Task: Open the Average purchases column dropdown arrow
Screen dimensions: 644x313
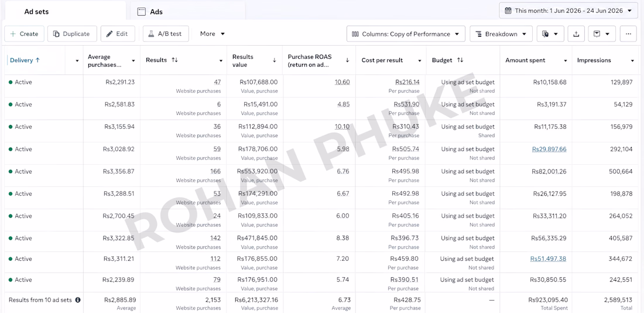Action: click(133, 61)
